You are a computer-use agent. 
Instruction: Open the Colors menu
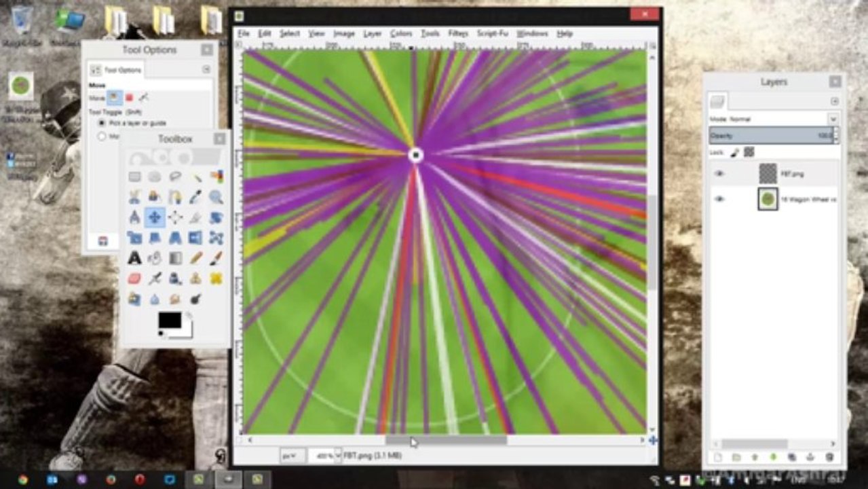[400, 33]
